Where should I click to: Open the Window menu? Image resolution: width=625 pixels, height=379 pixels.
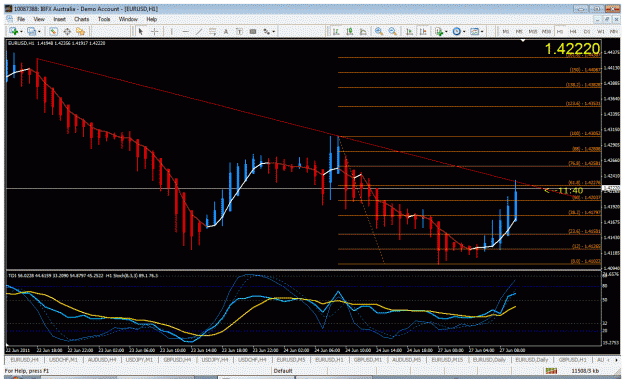pyautogui.click(x=128, y=19)
